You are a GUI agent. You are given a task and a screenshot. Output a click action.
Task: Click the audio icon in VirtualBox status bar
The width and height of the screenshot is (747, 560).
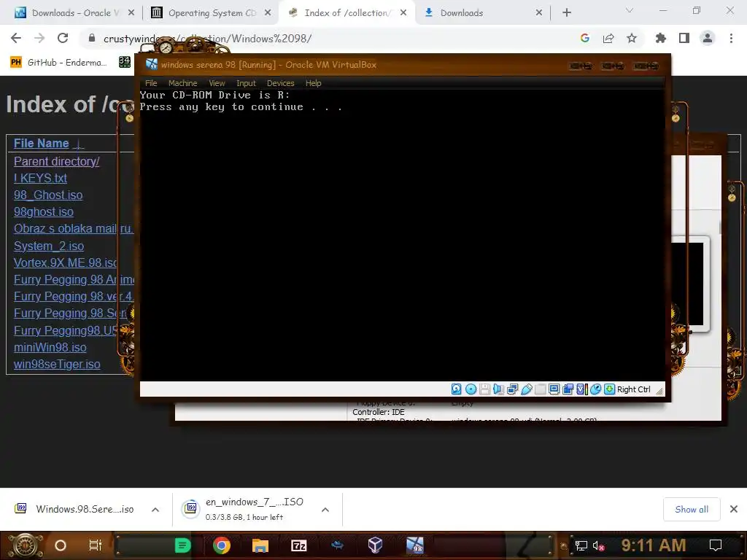(499, 389)
